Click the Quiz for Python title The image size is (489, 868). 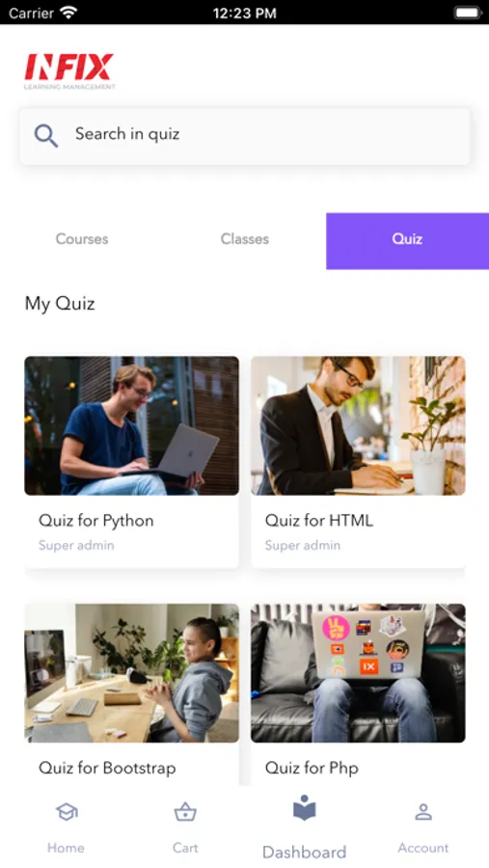tap(95, 521)
